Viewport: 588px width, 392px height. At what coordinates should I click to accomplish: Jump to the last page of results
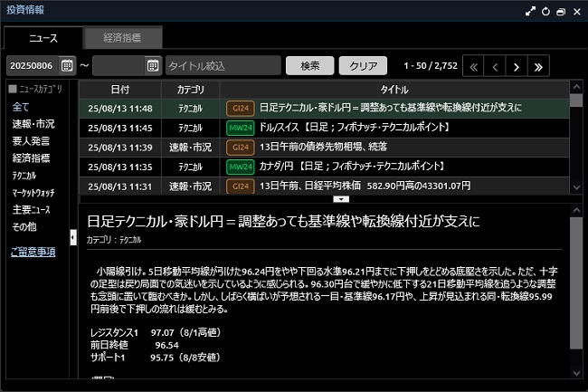tap(538, 67)
